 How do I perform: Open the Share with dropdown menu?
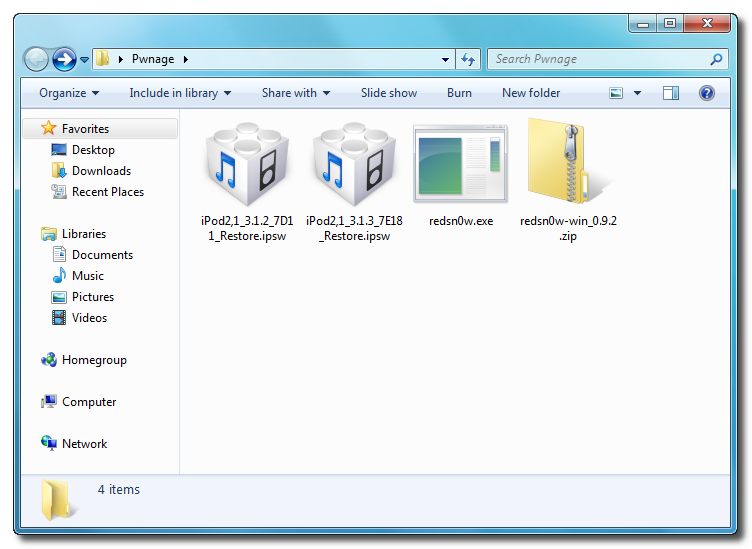(x=295, y=93)
